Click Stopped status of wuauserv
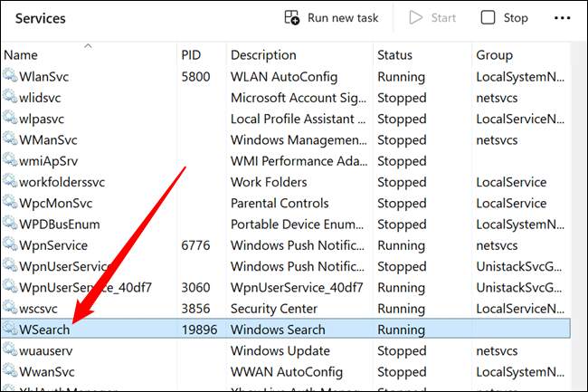Viewport: 588px width, 392px height. [402, 351]
